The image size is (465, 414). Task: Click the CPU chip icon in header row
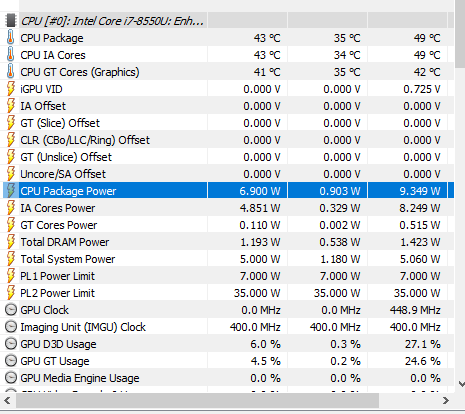tap(11, 20)
